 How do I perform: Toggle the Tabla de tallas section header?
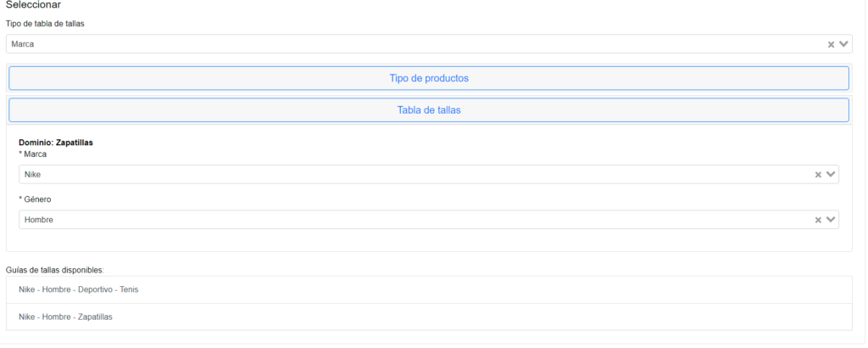429,110
